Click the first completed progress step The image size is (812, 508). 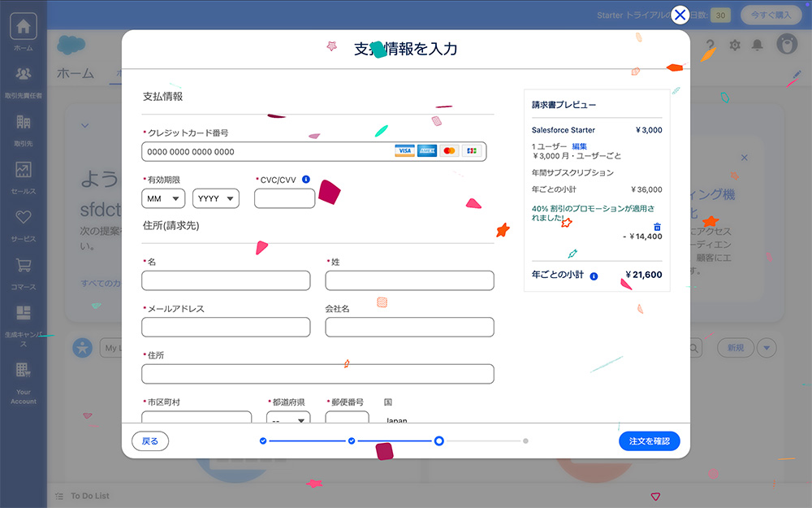tap(263, 441)
